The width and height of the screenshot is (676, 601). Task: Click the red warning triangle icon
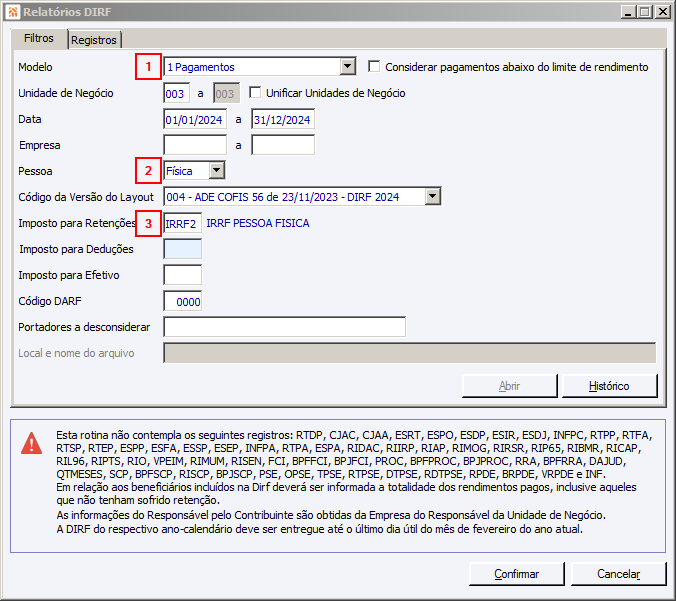coord(31,443)
